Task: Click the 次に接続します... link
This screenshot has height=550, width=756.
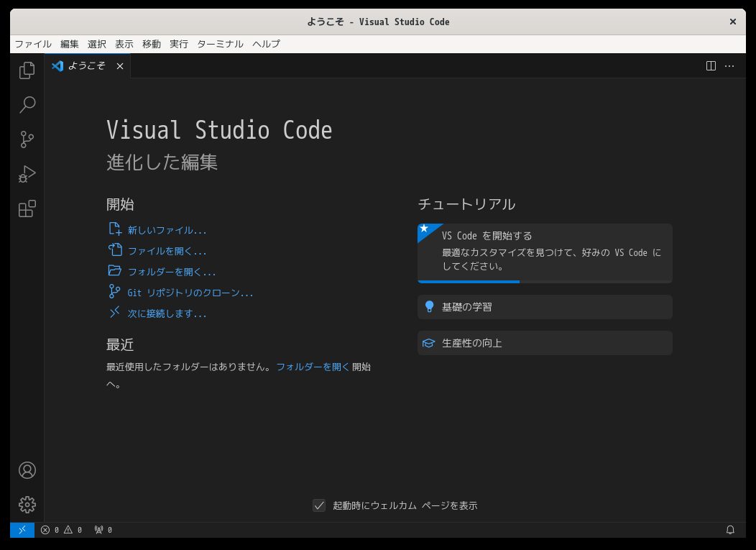Action: (167, 313)
